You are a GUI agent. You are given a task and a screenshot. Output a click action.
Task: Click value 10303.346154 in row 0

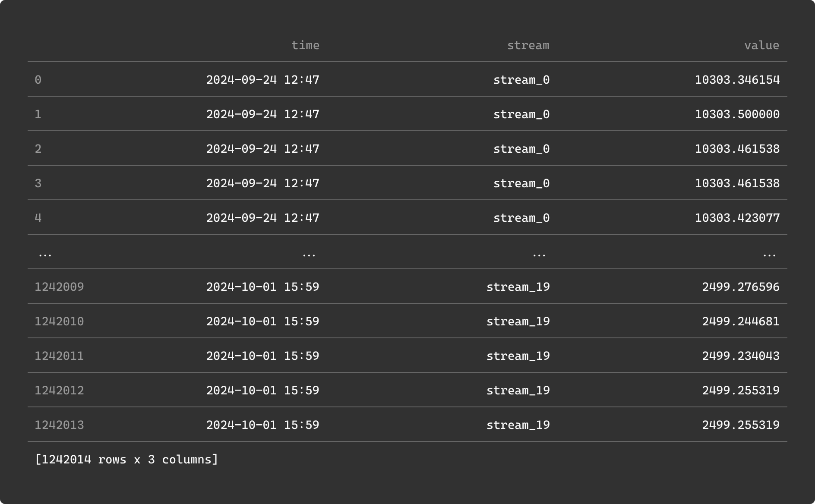737,80
